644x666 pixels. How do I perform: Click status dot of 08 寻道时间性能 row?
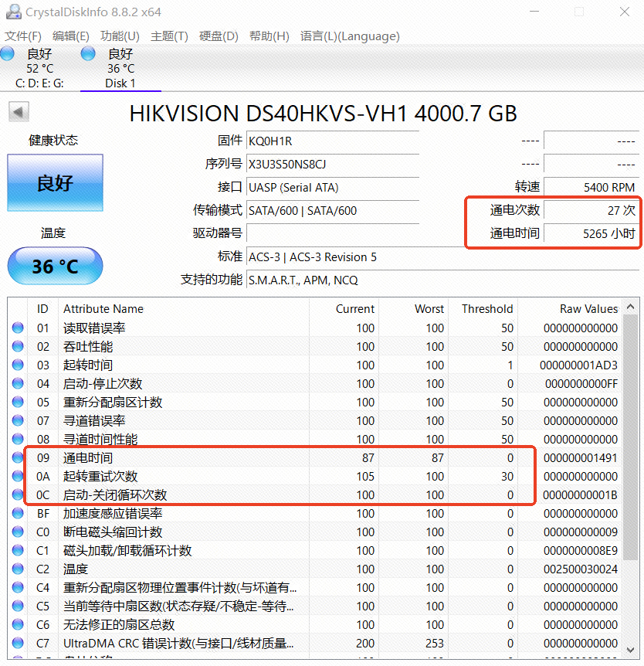18,439
